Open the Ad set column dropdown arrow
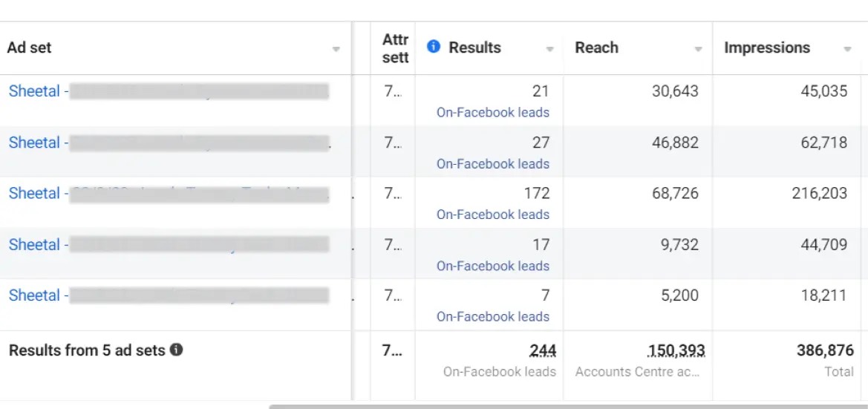Image resolution: width=868 pixels, height=409 pixels. tap(336, 49)
